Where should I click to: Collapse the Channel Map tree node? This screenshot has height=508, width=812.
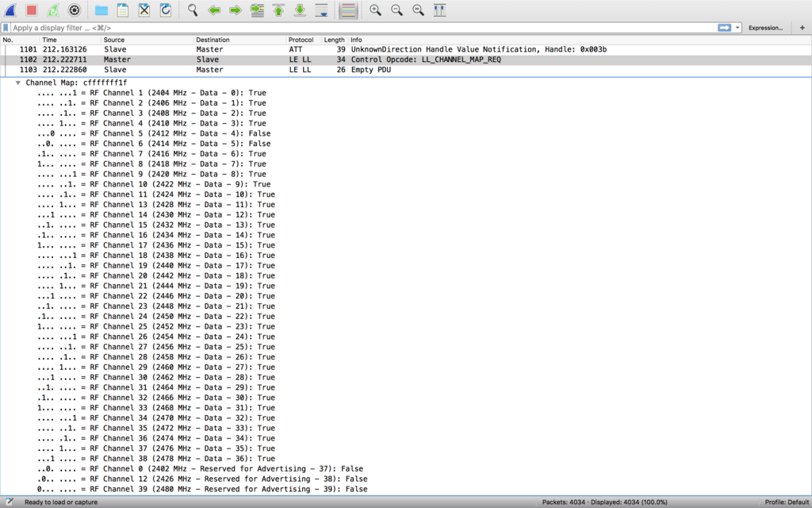(18, 83)
